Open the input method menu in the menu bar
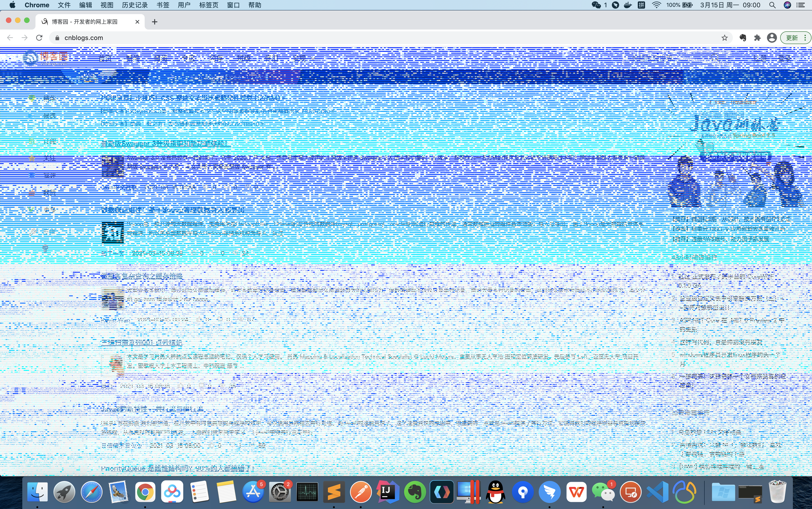This screenshot has width=812, height=509. 641,5
